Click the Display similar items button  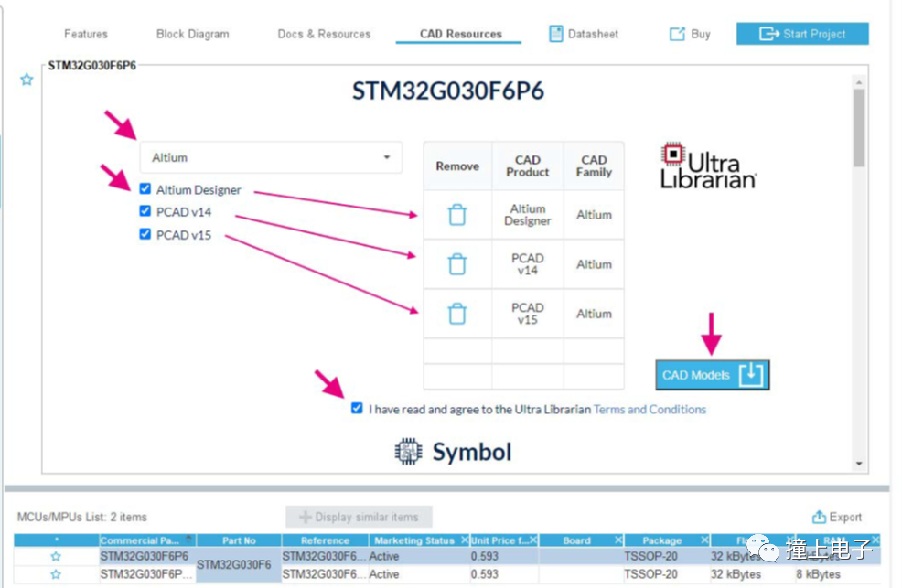click(359, 517)
